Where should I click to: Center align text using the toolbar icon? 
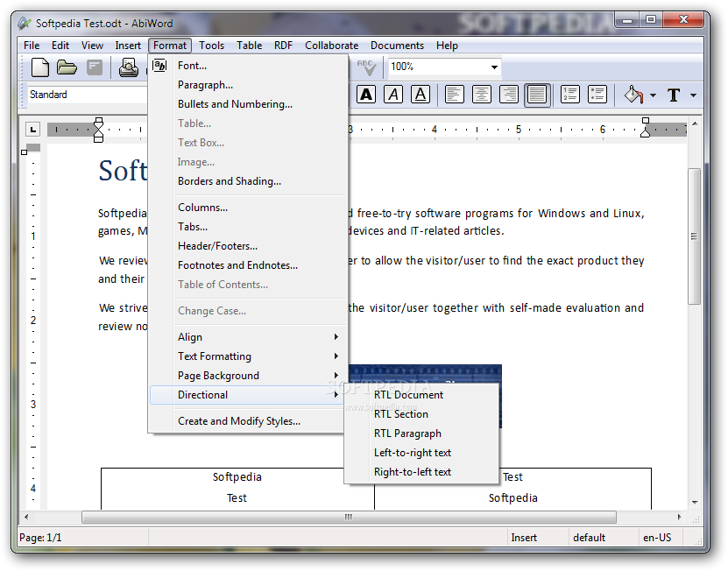(482, 95)
